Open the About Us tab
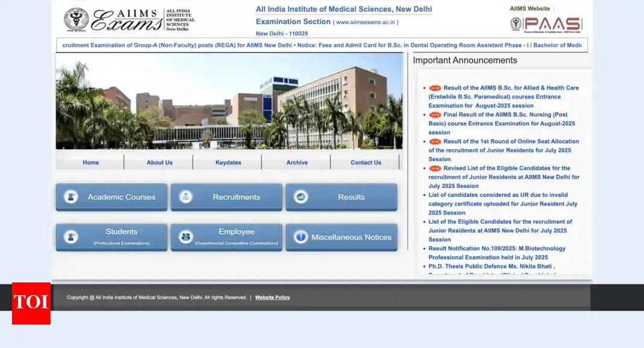Viewport: 644px width, 348px height. tap(159, 162)
